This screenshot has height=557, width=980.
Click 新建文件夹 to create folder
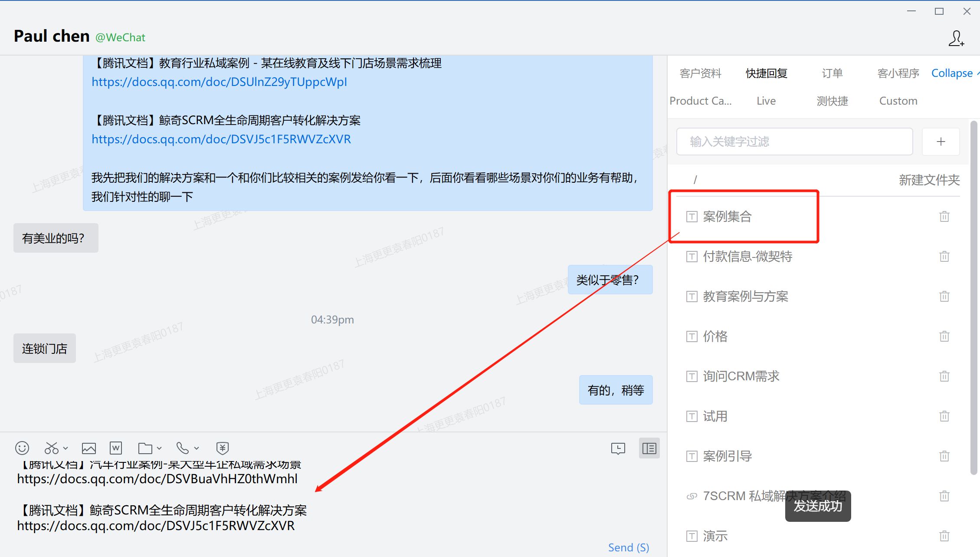[929, 180]
